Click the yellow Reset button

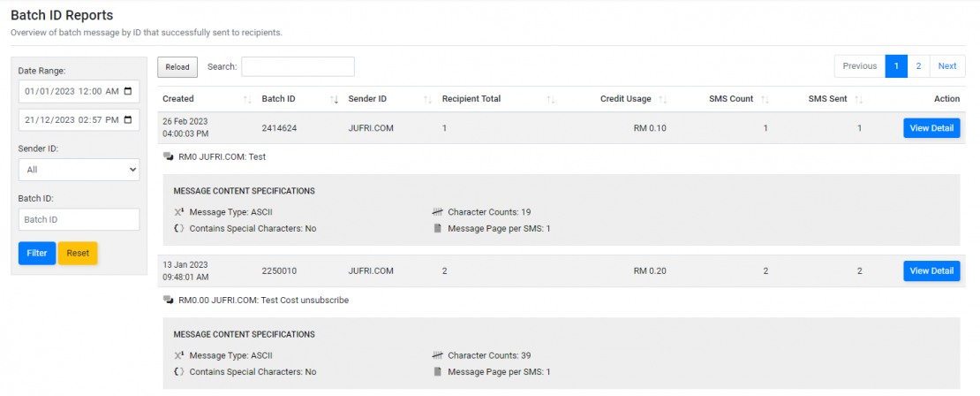78,254
